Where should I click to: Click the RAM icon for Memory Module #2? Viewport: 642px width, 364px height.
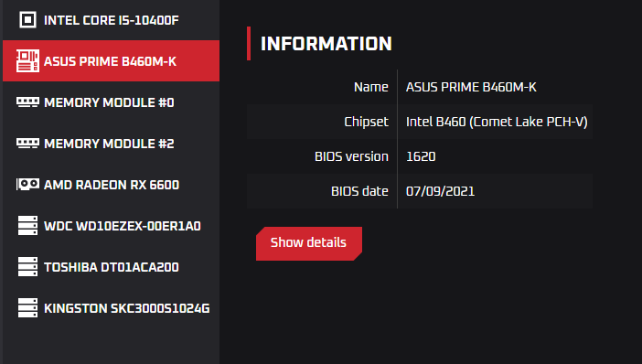point(27,143)
